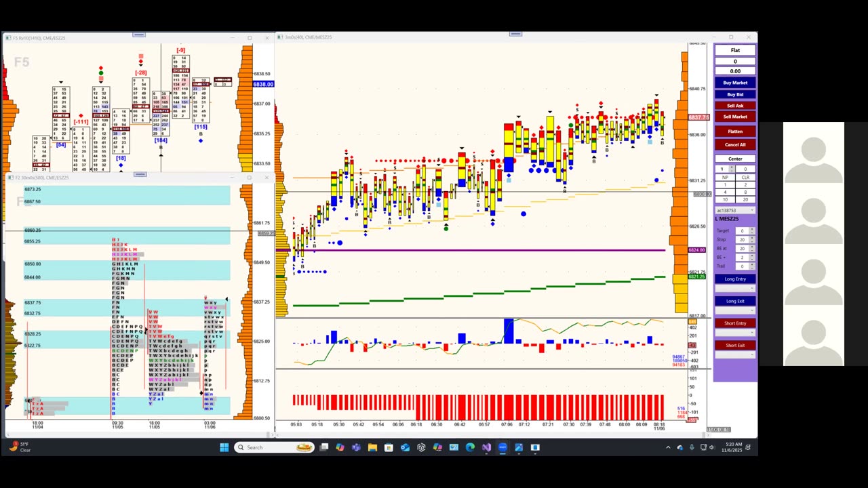Adjust the BE at stepper

pos(752,249)
